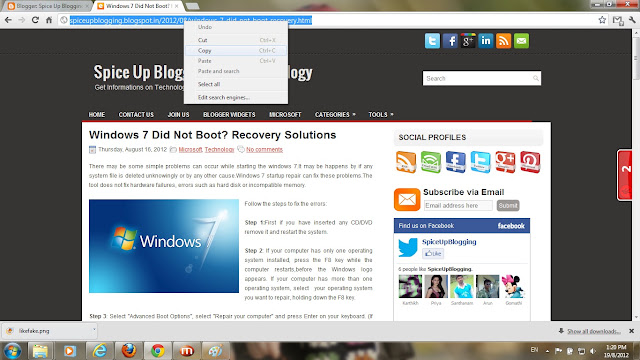Screen dimensions: 640x360
Task: Show hidden system tray icons
Action: [547, 351]
